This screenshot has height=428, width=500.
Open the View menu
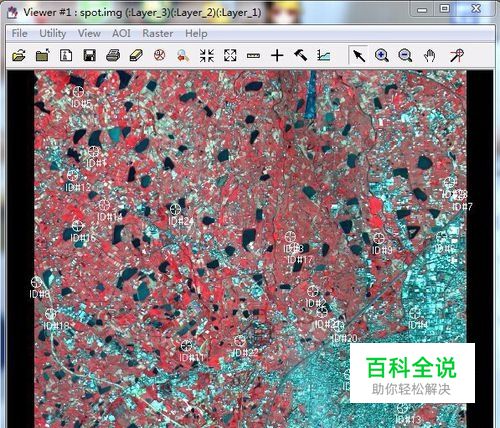tap(89, 33)
